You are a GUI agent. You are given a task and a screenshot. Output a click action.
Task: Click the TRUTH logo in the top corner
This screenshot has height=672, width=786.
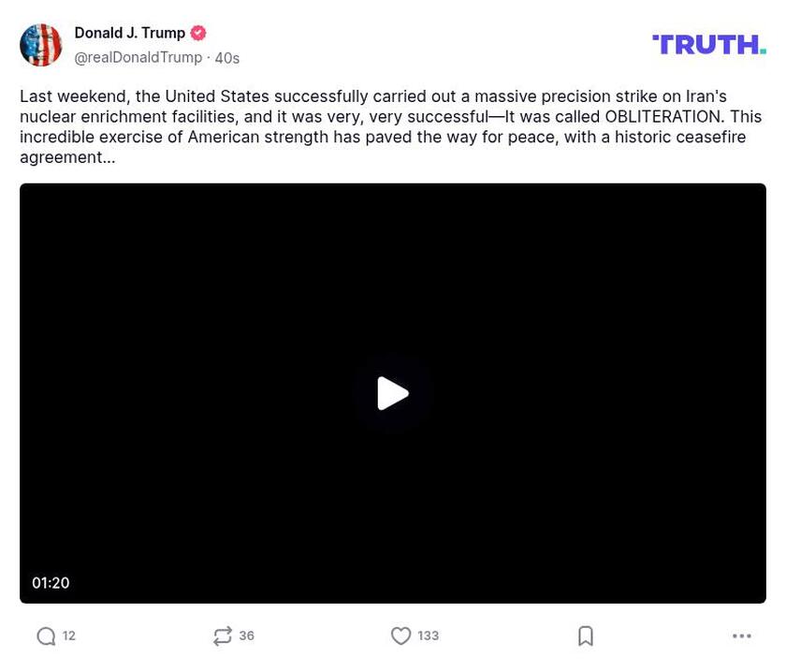[x=709, y=42]
